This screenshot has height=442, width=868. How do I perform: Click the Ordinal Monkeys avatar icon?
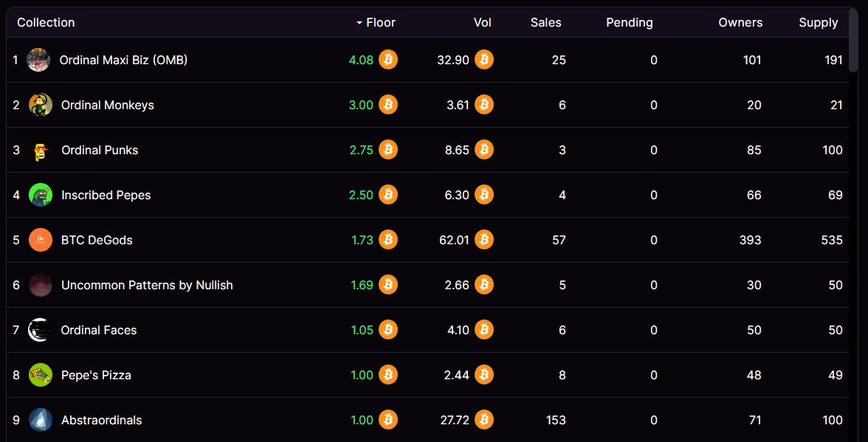(x=41, y=105)
